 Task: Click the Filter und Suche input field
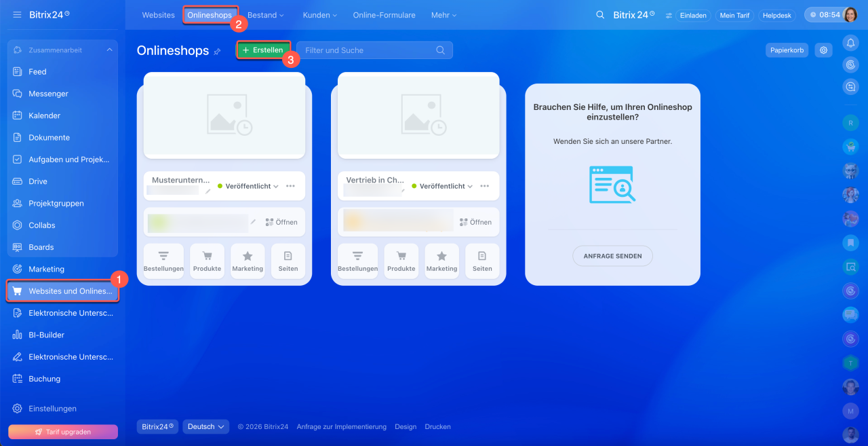coord(374,50)
